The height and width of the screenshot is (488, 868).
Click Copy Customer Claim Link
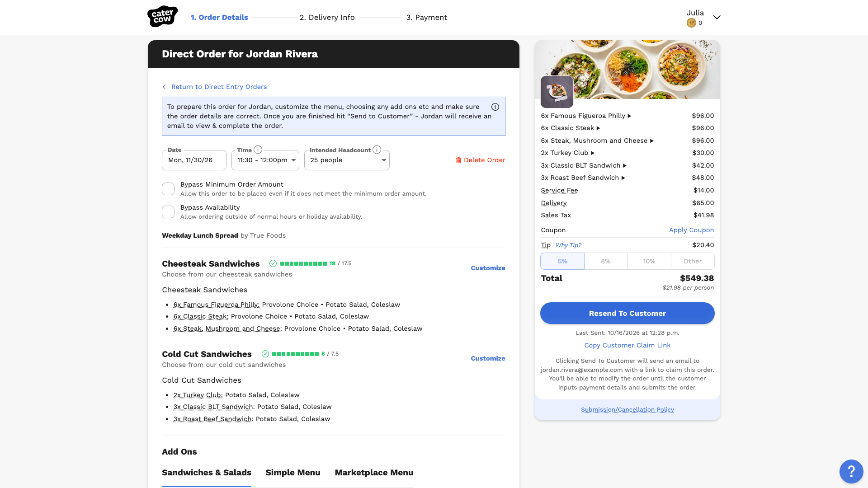[x=627, y=345]
